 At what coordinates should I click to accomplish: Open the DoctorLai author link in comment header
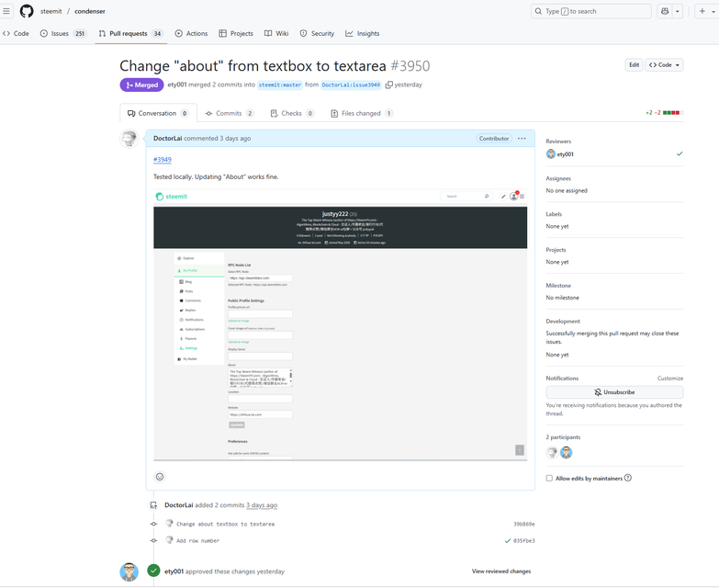click(167, 138)
